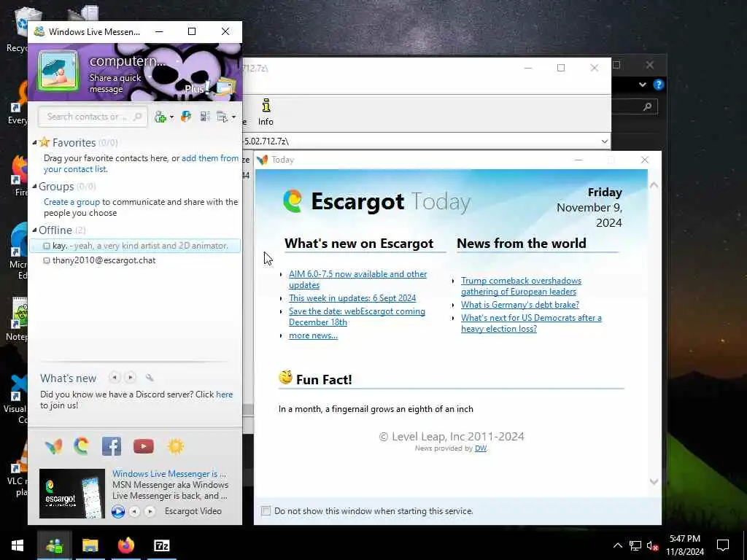747x560 pixels.
Task: Expand the ribbon chevron in File Explorer
Action: [643, 85]
